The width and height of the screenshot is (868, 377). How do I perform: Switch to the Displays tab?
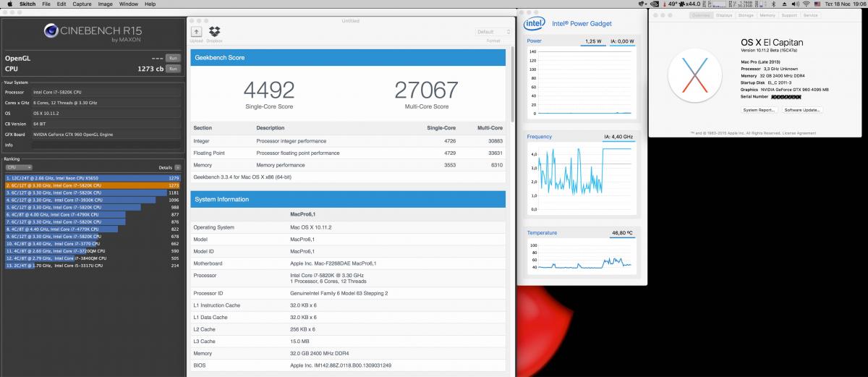pos(724,15)
